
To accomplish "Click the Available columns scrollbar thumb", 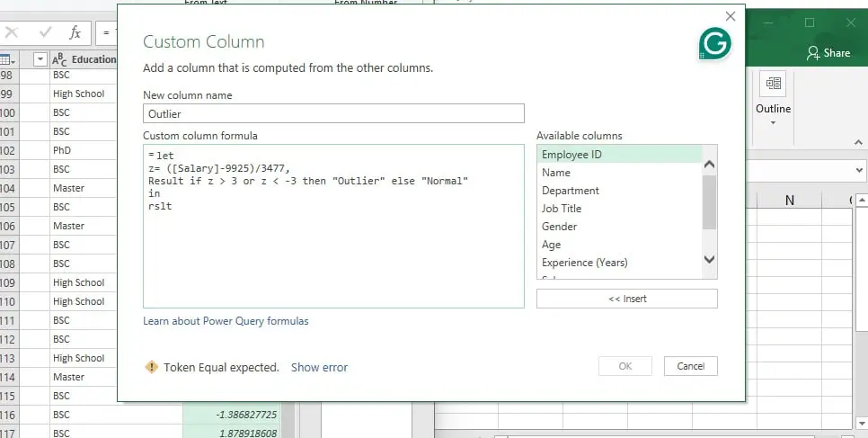I will click(709, 201).
